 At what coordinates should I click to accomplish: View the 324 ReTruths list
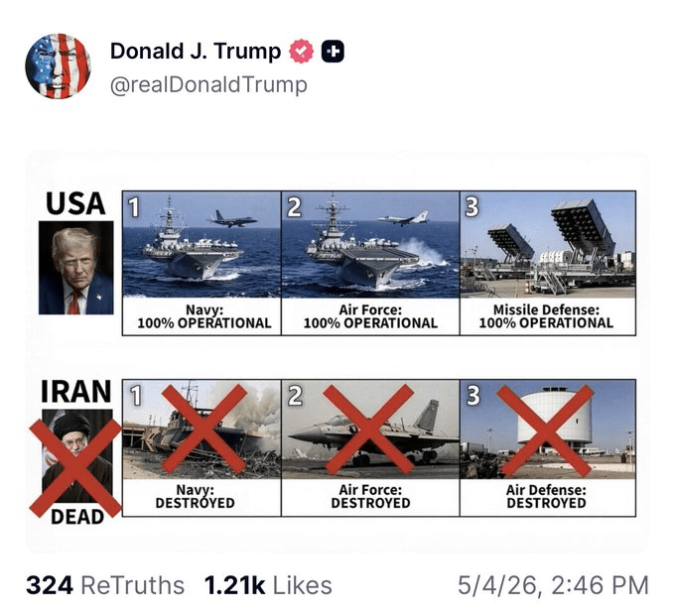click(x=105, y=586)
